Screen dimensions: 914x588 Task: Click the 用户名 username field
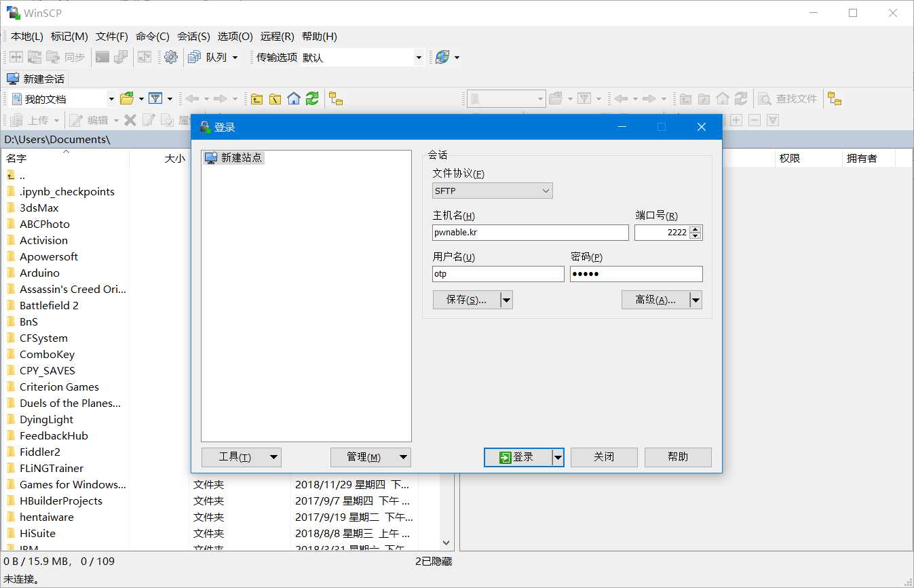tap(498, 274)
